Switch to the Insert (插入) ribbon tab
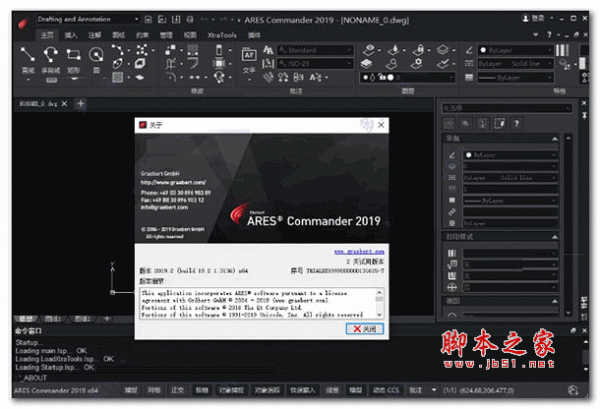600x409 pixels. click(71, 35)
